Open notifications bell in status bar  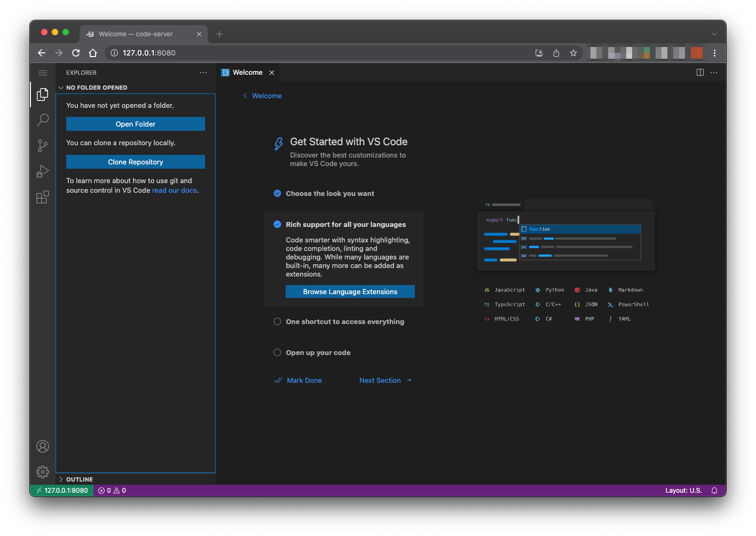pos(714,491)
